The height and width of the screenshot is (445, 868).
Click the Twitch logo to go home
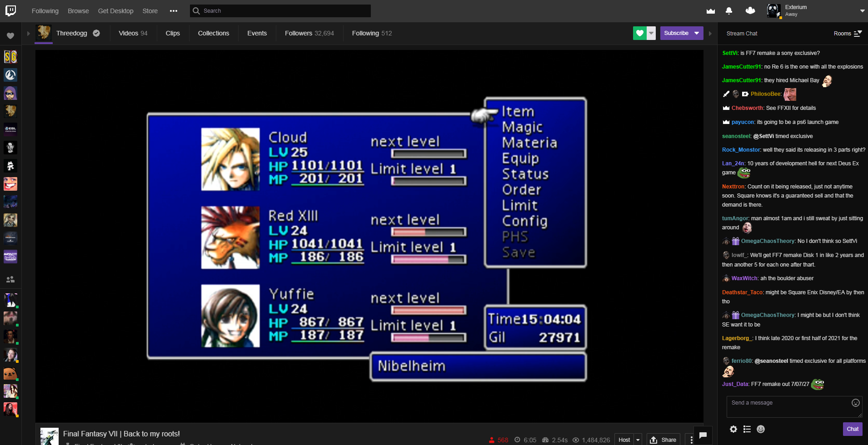[10, 10]
